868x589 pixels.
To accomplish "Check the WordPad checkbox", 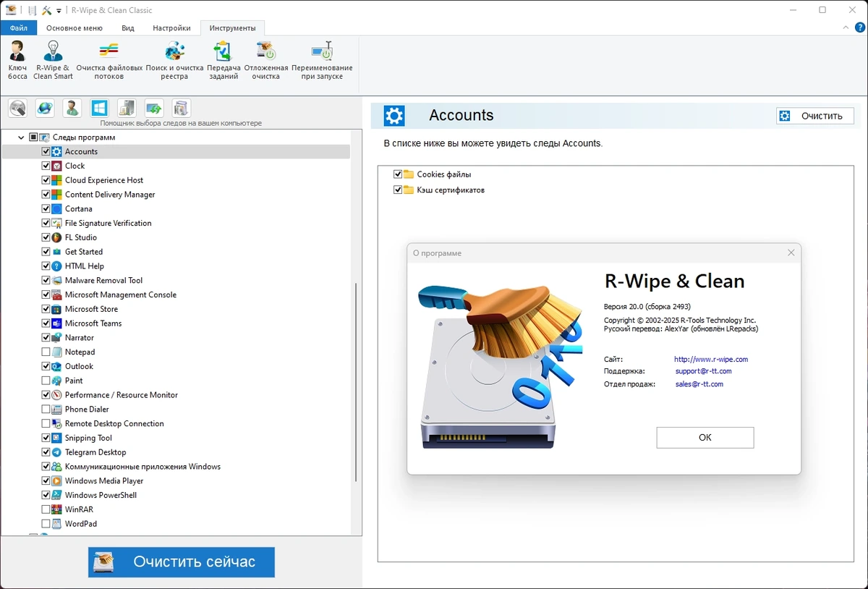I will coord(46,524).
